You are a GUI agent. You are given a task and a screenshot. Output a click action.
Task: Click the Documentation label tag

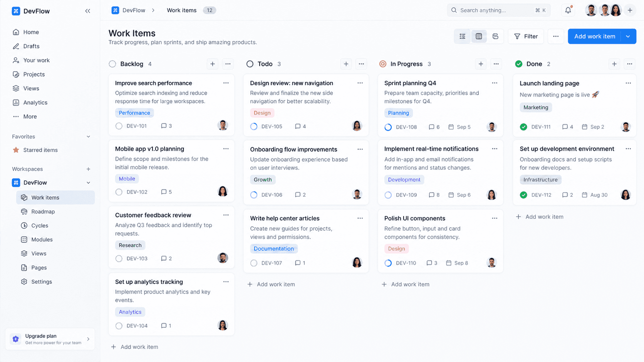(x=274, y=249)
